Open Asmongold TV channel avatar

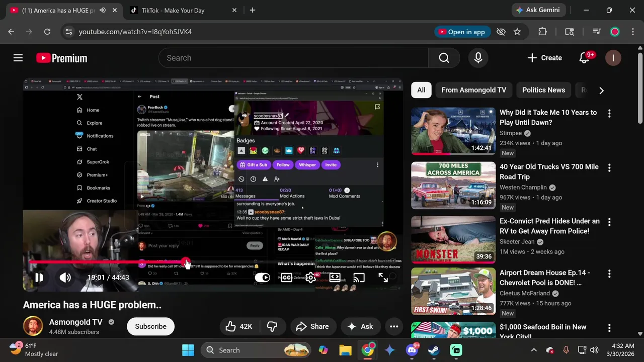pyautogui.click(x=33, y=326)
